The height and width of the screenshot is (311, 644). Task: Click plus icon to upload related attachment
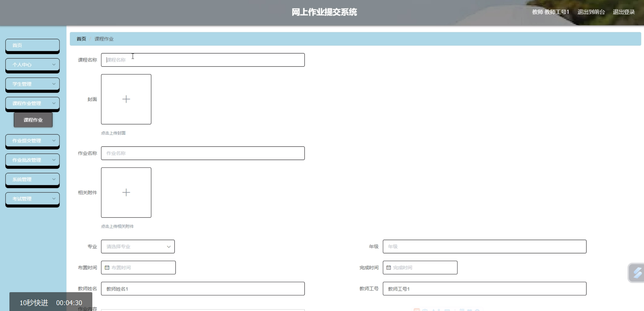126,192
